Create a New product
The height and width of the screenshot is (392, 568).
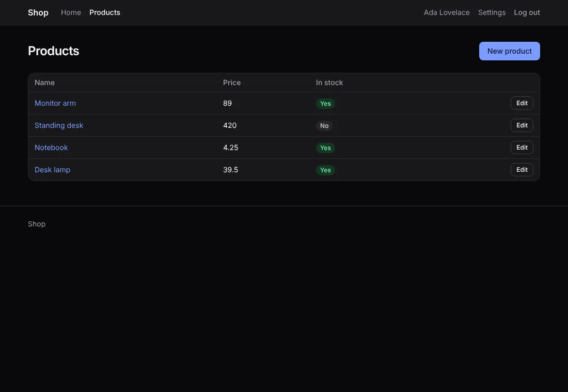(509, 51)
